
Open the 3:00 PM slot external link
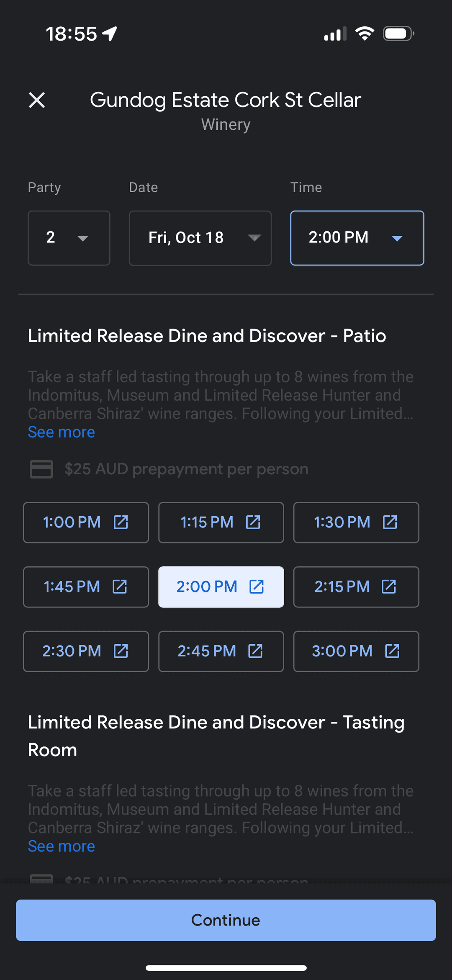[393, 651]
